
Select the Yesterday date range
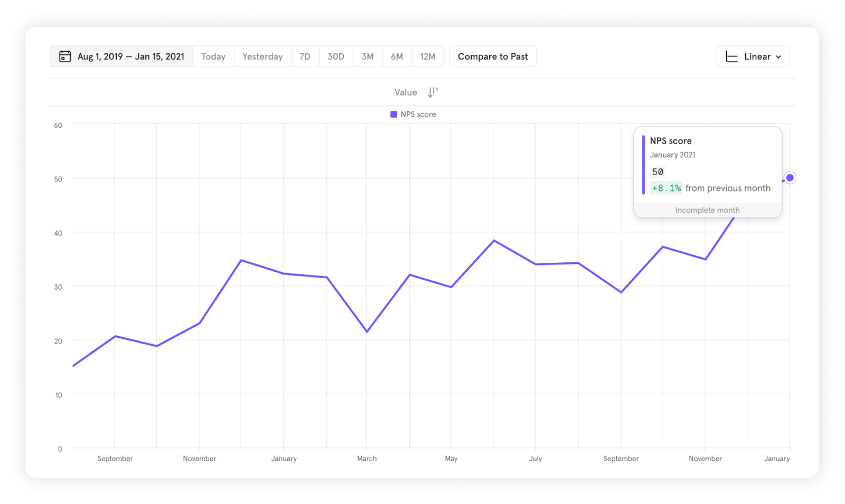[262, 56]
